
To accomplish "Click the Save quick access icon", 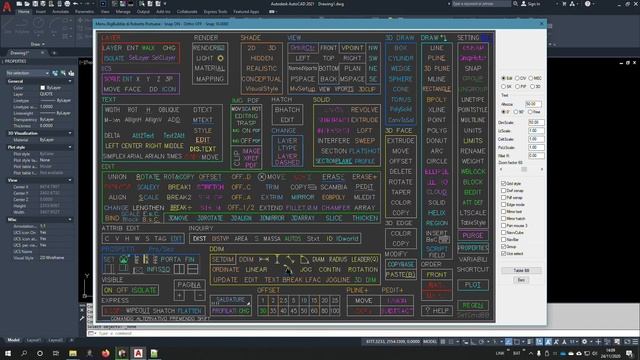I will [x=35, y=4].
